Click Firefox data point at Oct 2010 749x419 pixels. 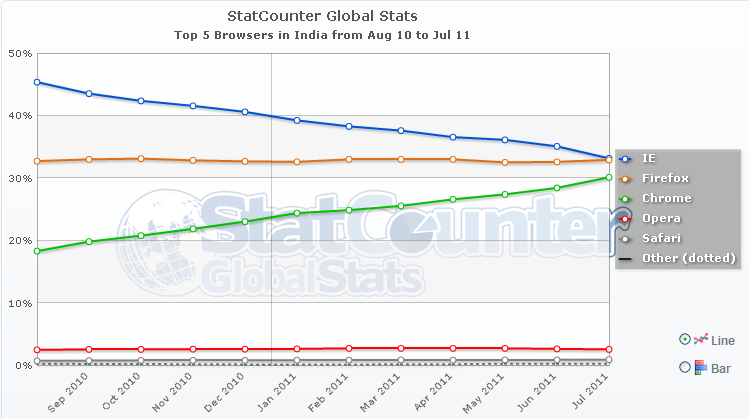[x=141, y=159]
